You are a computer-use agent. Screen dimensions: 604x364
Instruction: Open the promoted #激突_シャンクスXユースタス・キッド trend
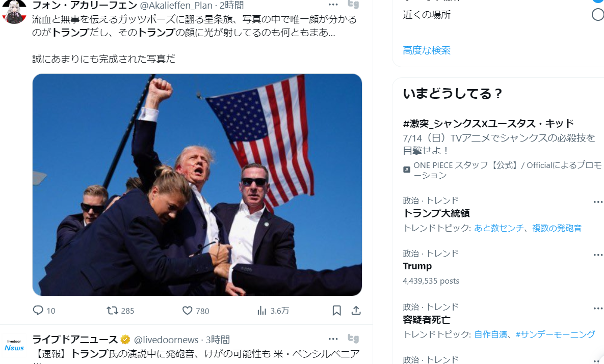pos(488,124)
